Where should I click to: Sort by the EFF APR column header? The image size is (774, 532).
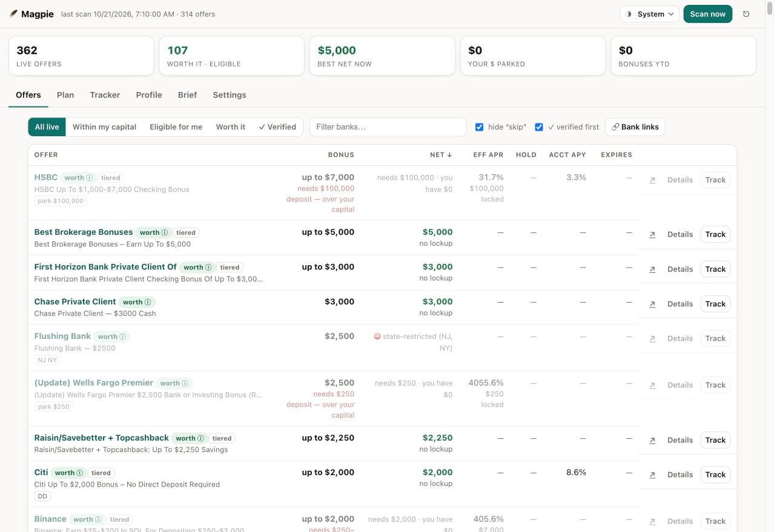[488, 155]
